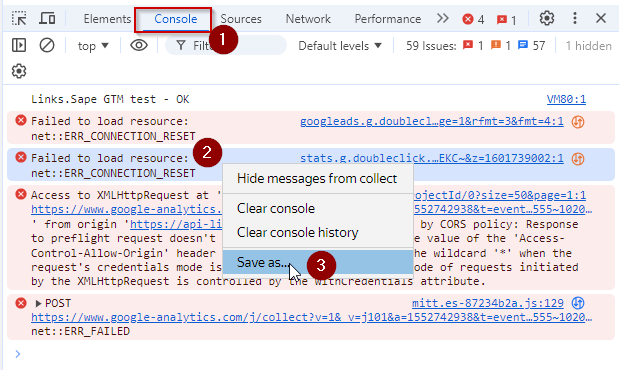
Task: Click error icon of second Failed to load message
Action: (x=21, y=157)
